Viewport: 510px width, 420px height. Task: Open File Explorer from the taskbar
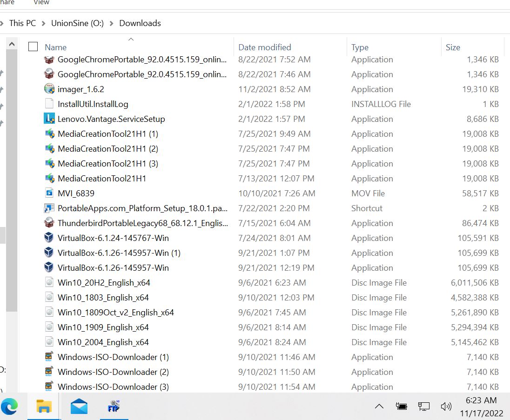coord(44,407)
